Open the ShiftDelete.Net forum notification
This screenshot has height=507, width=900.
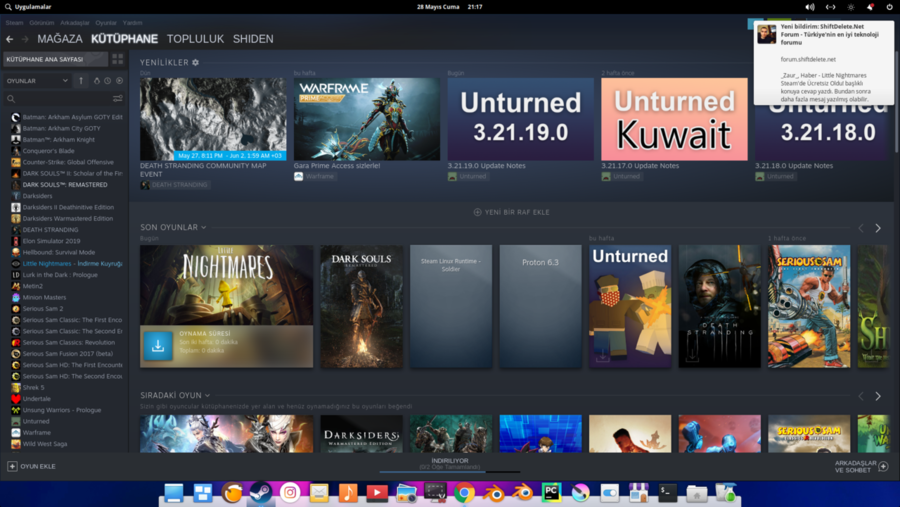(824, 63)
